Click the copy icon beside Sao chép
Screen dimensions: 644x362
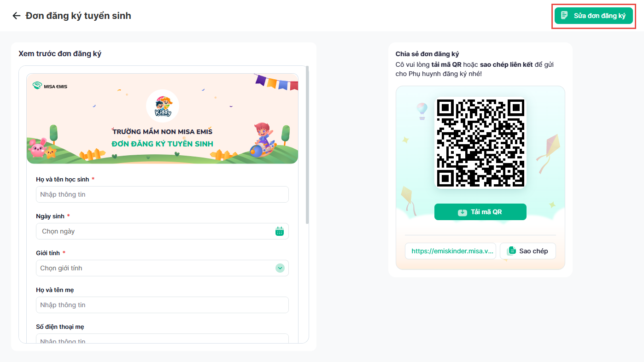coord(511,251)
